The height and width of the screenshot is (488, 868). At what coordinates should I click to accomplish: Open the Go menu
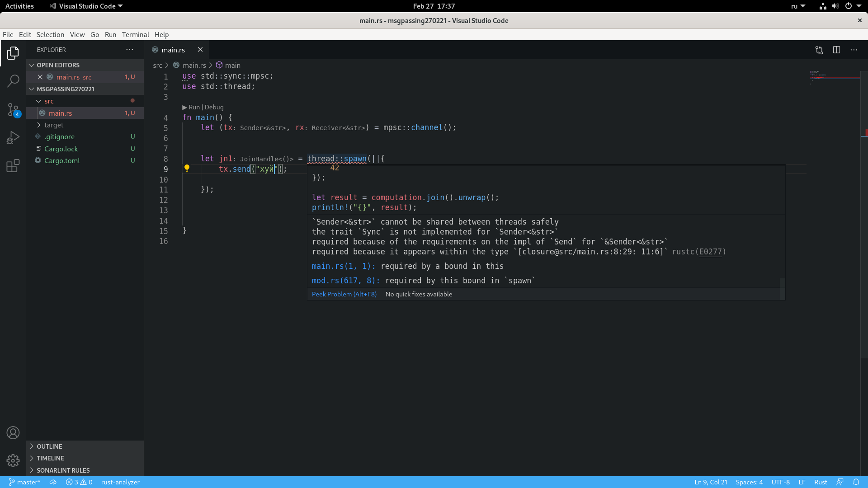[x=94, y=35]
